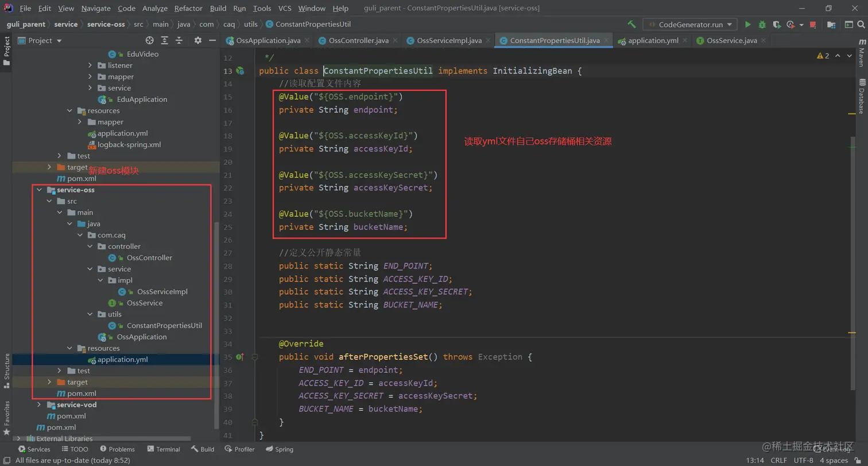
Task: Open CodeGenerator.run configuration dropdown
Action: (690, 25)
